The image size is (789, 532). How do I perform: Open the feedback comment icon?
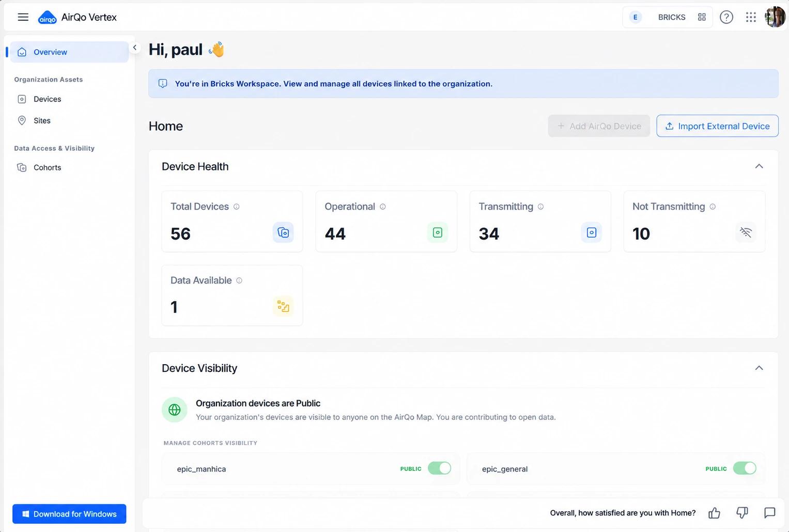tap(770, 513)
